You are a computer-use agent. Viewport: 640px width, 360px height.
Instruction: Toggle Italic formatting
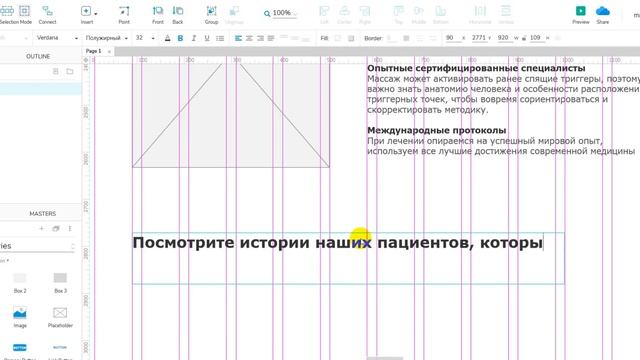(194, 38)
